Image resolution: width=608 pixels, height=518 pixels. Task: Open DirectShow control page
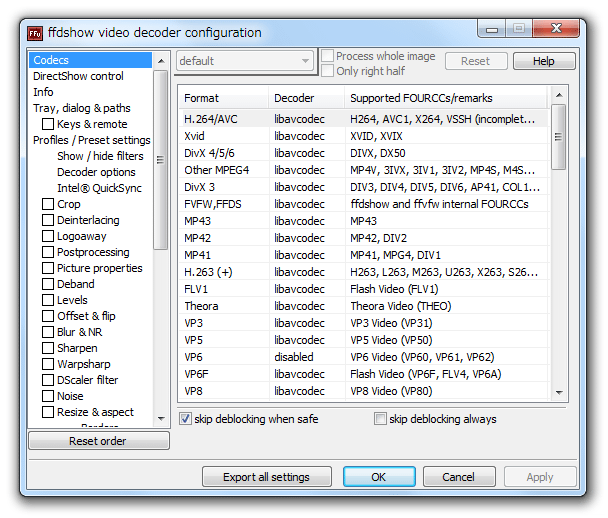(x=78, y=76)
